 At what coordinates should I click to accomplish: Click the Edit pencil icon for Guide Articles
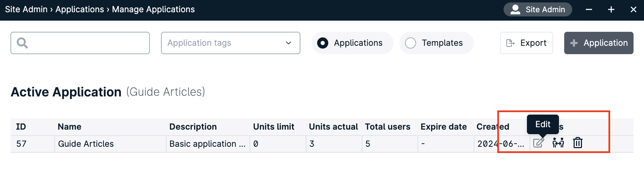click(538, 143)
